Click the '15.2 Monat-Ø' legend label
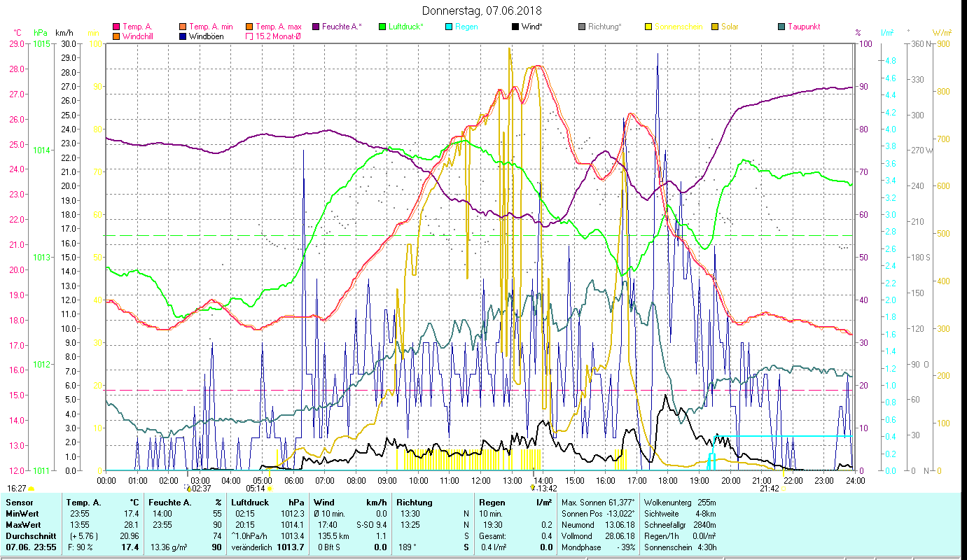 pyautogui.click(x=278, y=36)
